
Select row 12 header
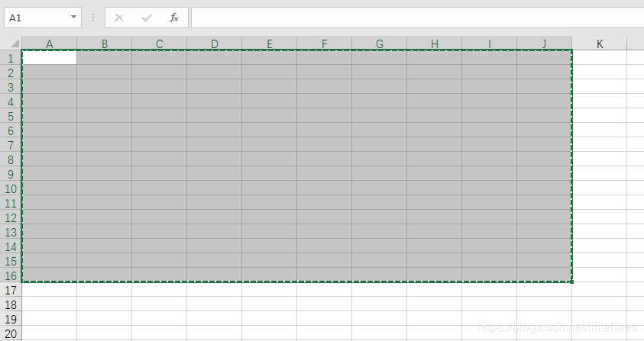(11, 217)
